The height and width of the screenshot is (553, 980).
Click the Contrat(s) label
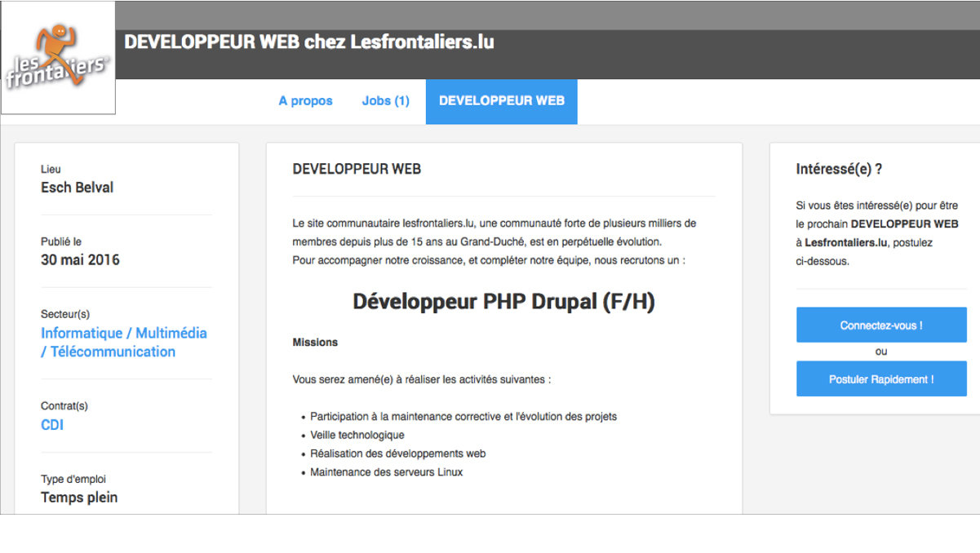[64, 406]
